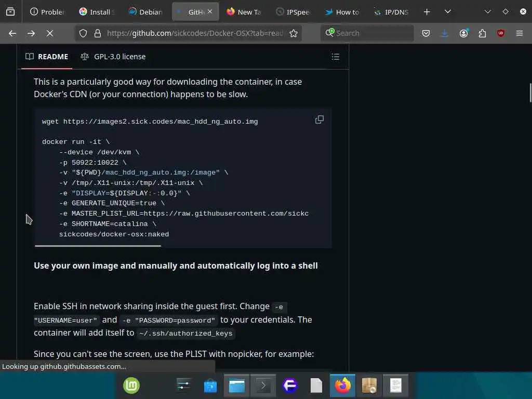Click the Search input field
The image size is (532, 399).
coord(367,33)
